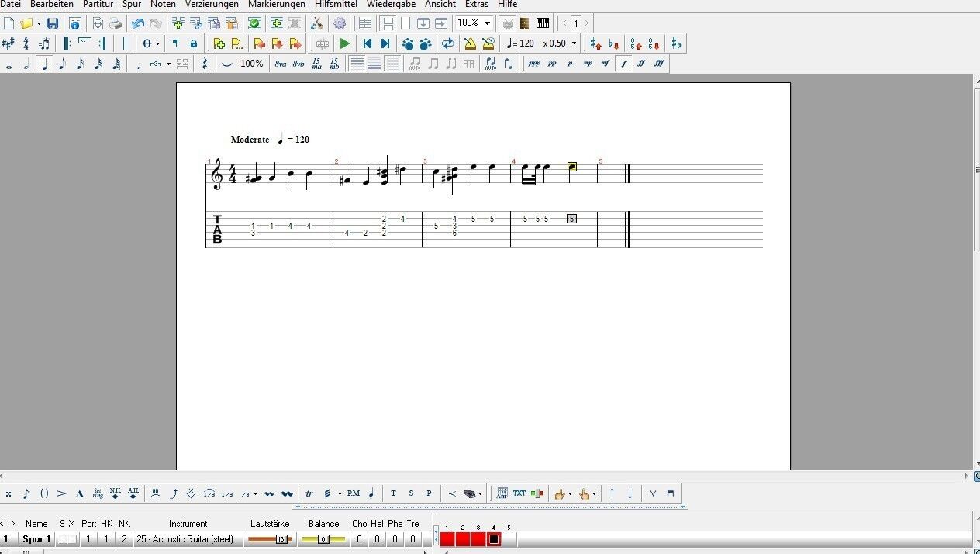Expand the tuplet division dropdown arrow
The image size is (980, 554).
[x=168, y=64]
